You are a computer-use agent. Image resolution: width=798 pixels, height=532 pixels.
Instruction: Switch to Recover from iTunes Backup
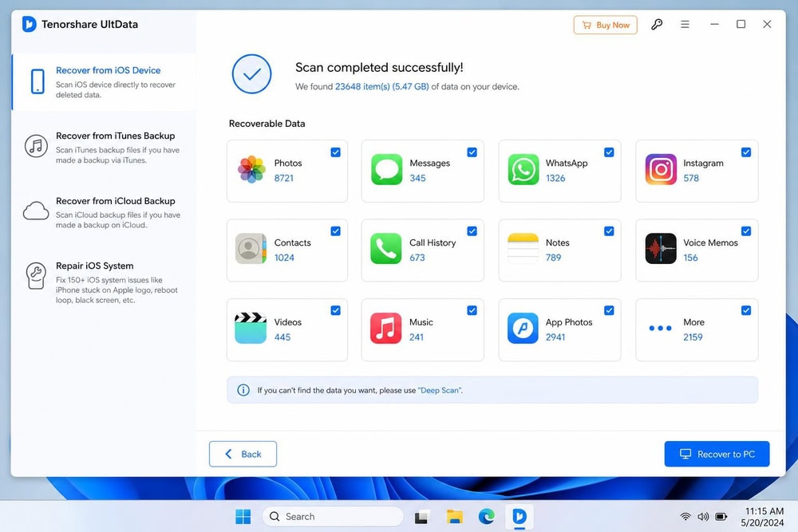[104, 147]
